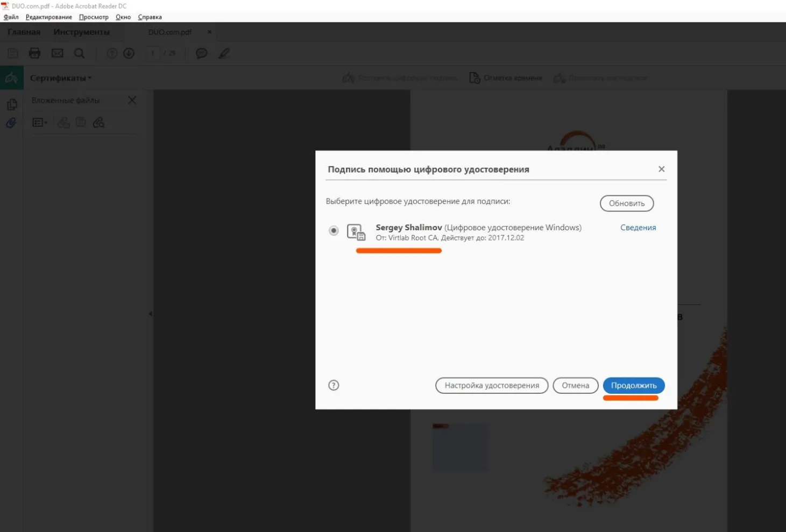This screenshot has width=786, height=532.
Task: Open the Просмотр menu
Action: coord(94,17)
